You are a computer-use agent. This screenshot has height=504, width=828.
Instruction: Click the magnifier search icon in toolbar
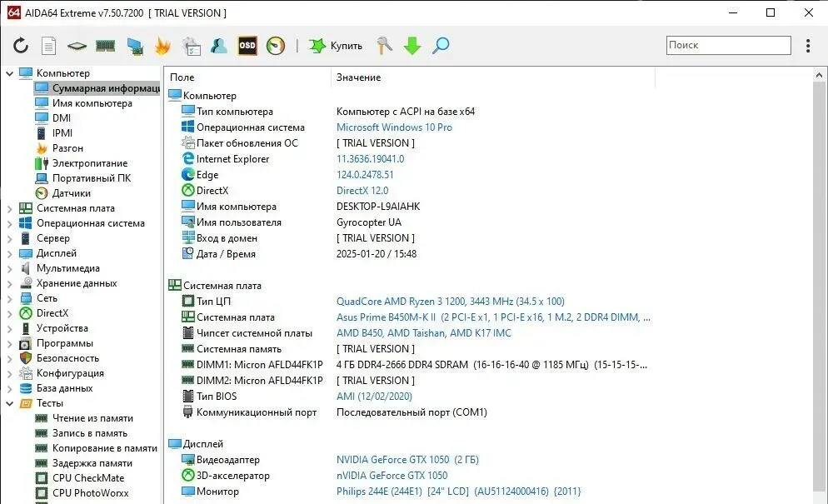tap(441, 46)
